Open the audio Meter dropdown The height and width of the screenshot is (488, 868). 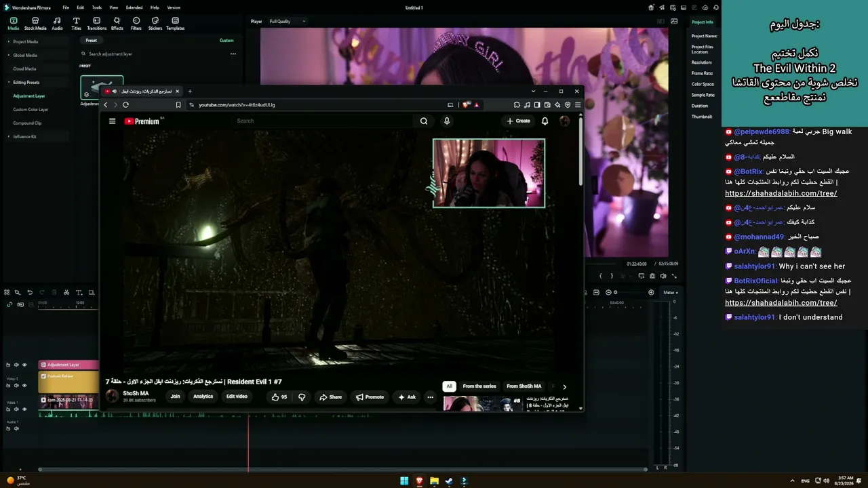tap(670, 293)
